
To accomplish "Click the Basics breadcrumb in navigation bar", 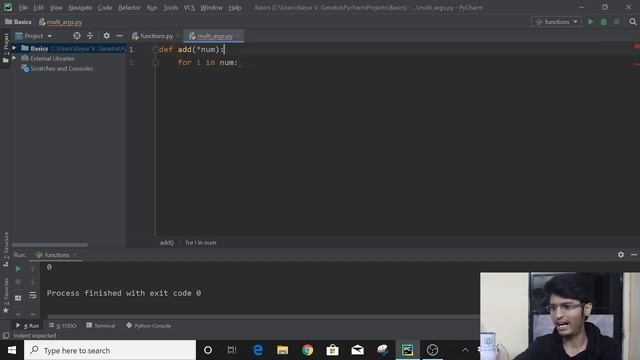I will pyautogui.click(x=18, y=22).
